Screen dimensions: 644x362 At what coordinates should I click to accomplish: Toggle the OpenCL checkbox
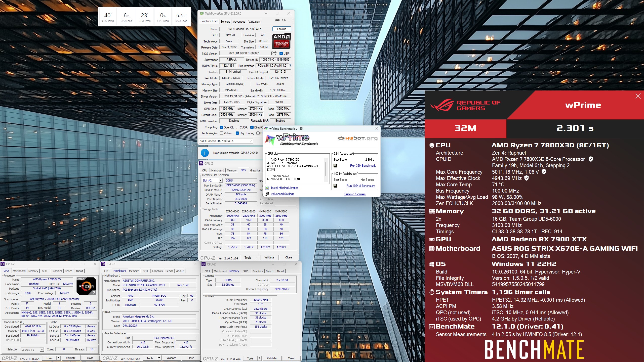pos(221,127)
